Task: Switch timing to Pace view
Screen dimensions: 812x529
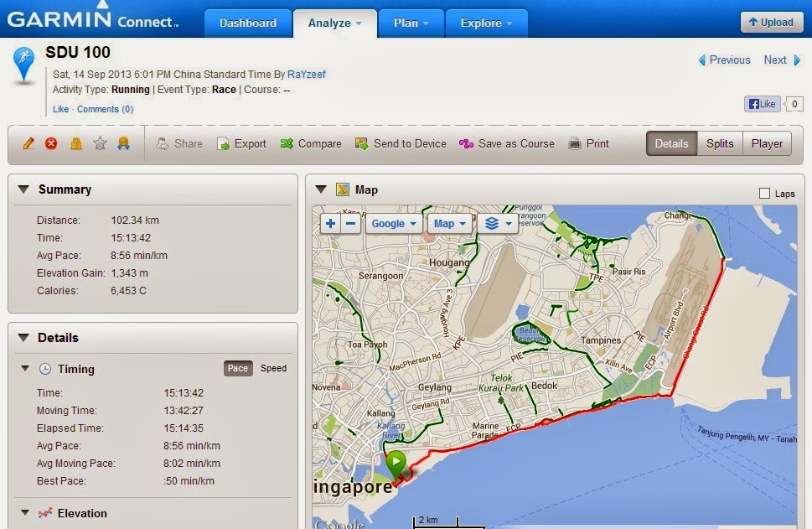Action: [238, 368]
